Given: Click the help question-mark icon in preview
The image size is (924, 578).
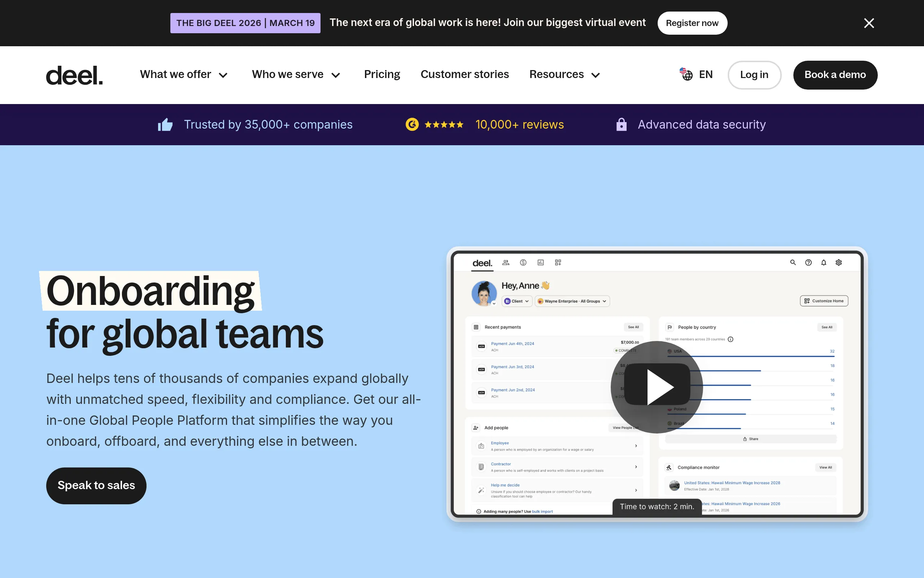Looking at the screenshot, I should pos(808,263).
